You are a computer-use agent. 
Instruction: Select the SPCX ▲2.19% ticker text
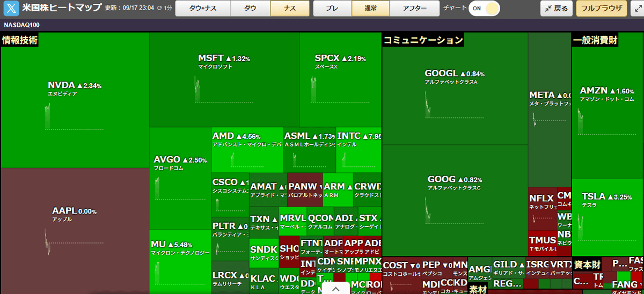(x=340, y=58)
